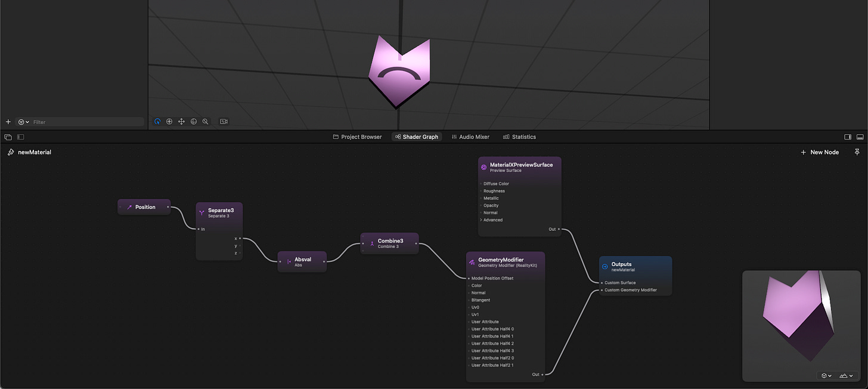Click the newMaterial paintbrush icon
This screenshot has width=868, height=389.
11,152
